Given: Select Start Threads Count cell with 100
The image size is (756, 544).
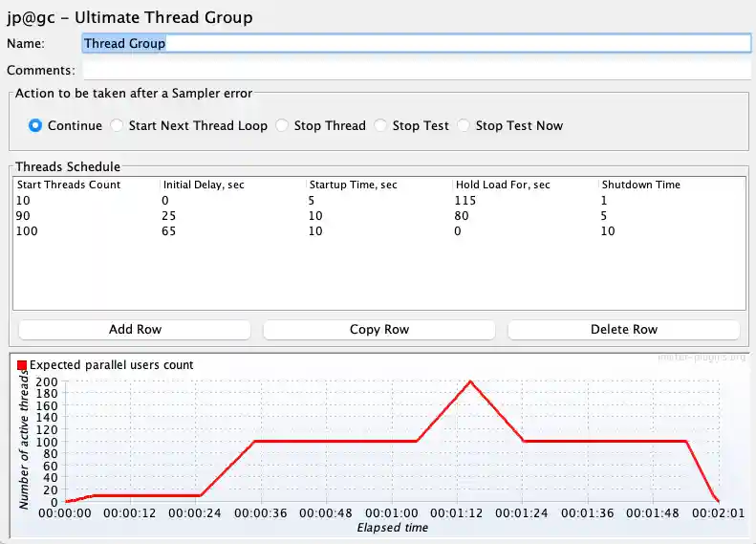Looking at the screenshot, I should (87, 231).
